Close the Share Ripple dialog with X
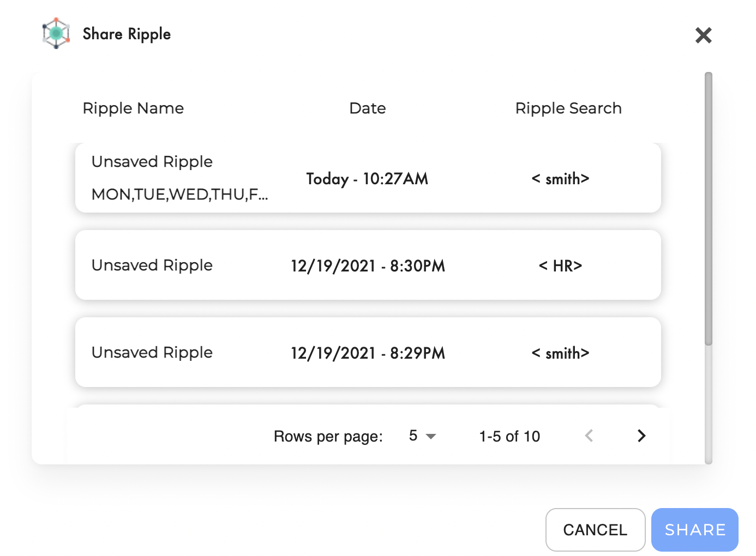 (704, 35)
